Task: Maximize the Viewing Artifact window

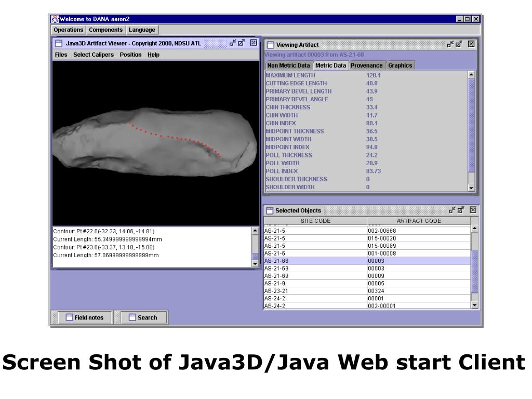Action: click(x=459, y=44)
